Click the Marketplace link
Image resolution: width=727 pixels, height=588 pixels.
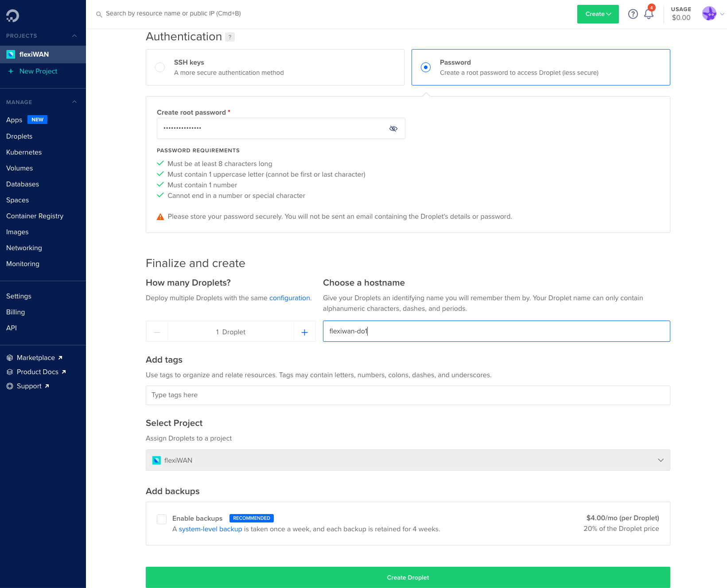pos(36,358)
